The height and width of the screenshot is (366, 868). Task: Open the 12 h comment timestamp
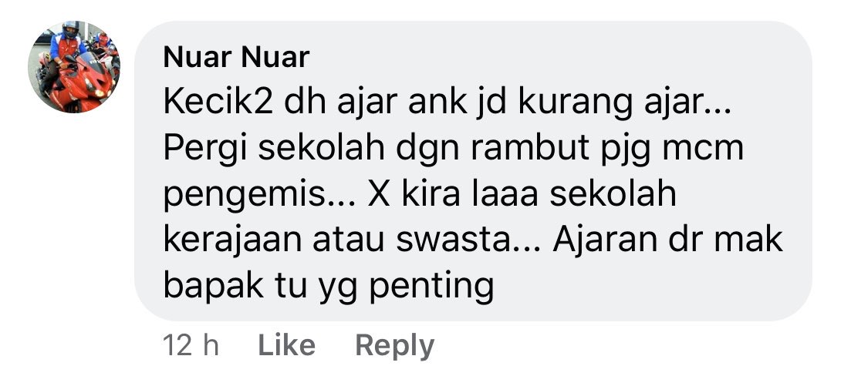click(x=191, y=345)
